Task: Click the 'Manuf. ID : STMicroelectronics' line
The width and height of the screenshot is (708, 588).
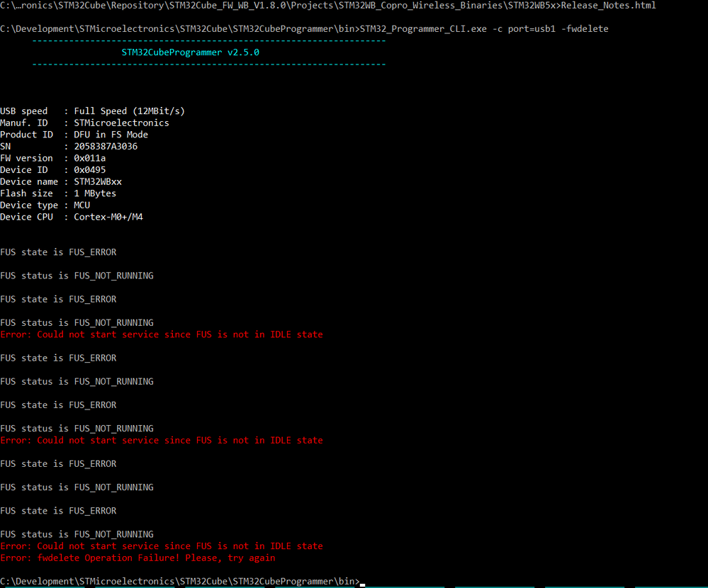Action: [x=84, y=123]
